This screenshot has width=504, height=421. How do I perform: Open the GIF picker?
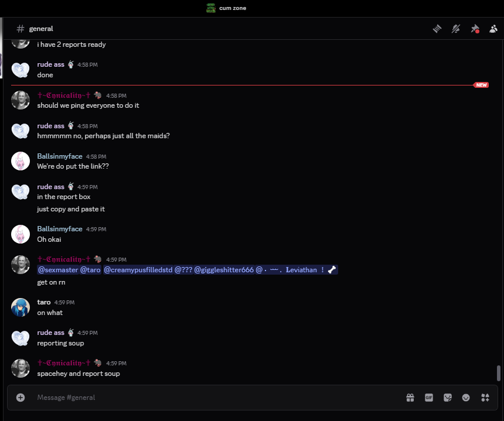429,398
